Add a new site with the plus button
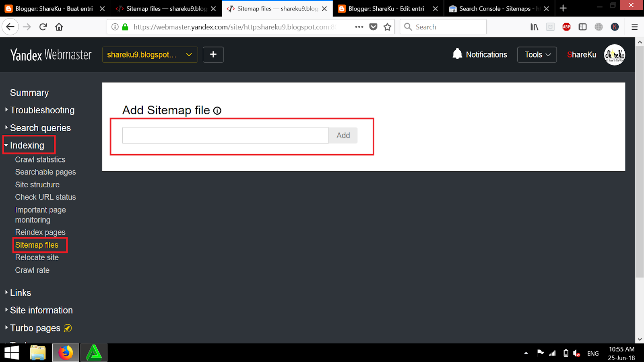The height and width of the screenshot is (362, 644). pyautogui.click(x=213, y=55)
